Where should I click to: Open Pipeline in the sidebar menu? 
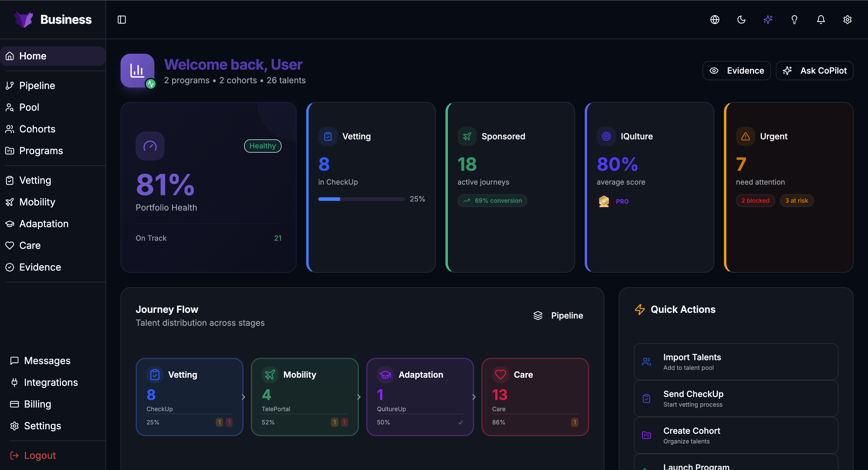coord(37,86)
